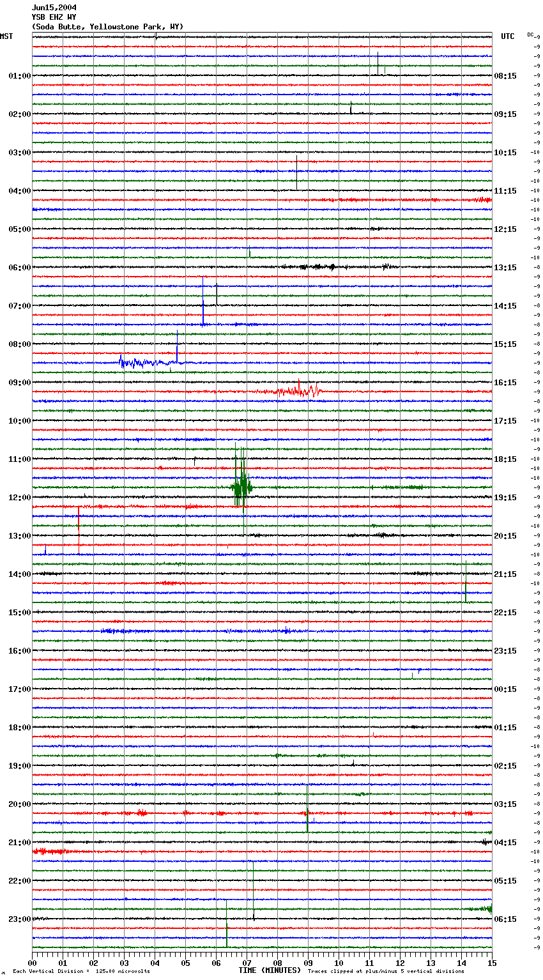Click the DC column header

coord(530,34)
